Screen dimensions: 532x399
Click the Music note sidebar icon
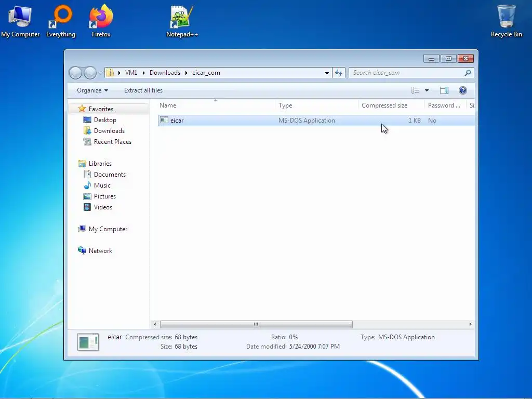(87, 185)
